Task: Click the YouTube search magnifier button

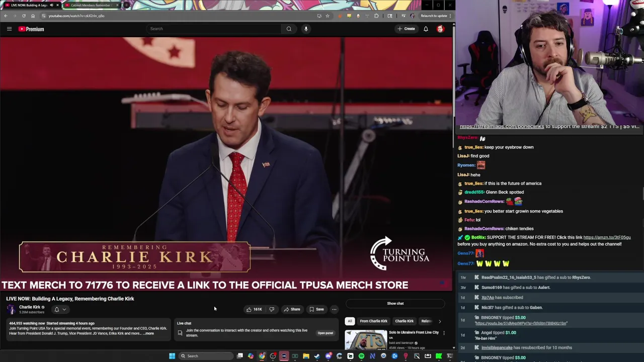Action: (x=289, y=29)
